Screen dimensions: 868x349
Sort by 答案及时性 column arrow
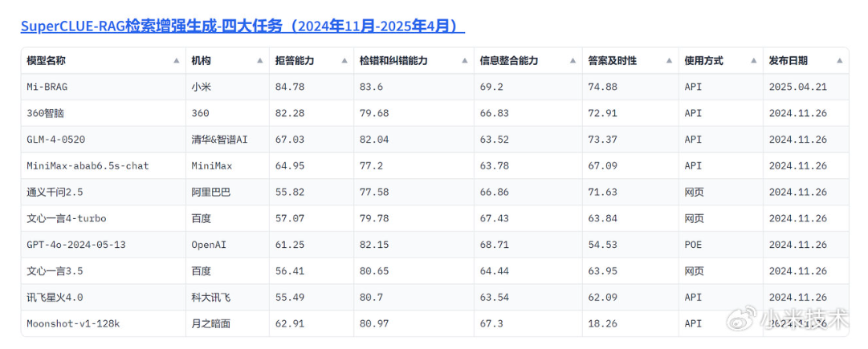click(x=669, y=61)
